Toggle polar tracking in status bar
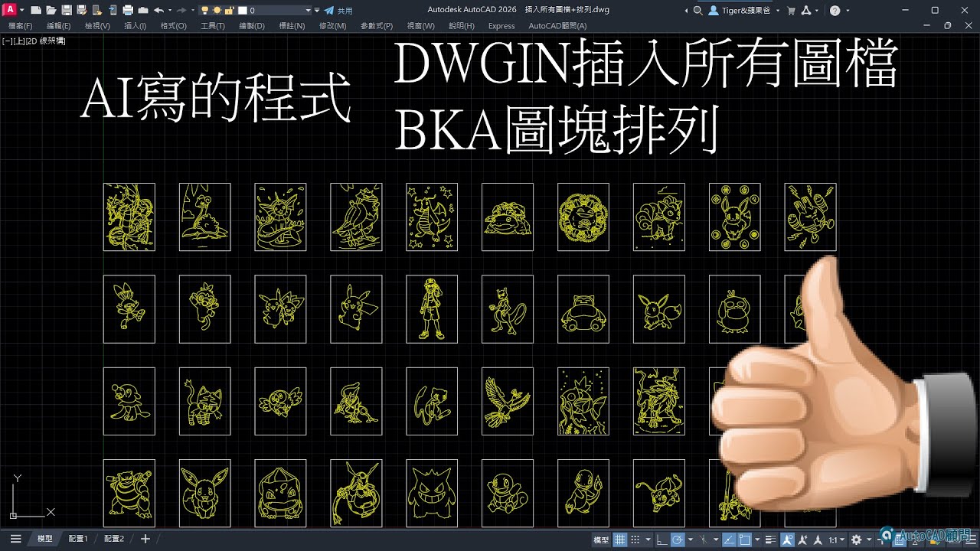The image size is (980, 551). 678,540
